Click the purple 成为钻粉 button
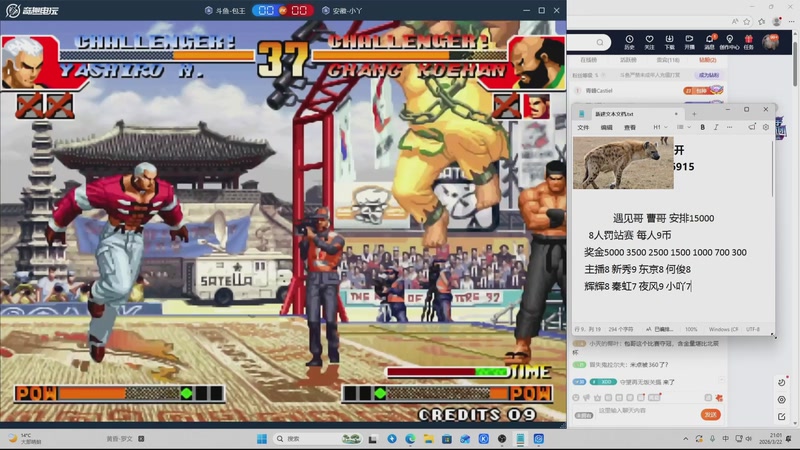The image size is (800, 450). [708, 75]
